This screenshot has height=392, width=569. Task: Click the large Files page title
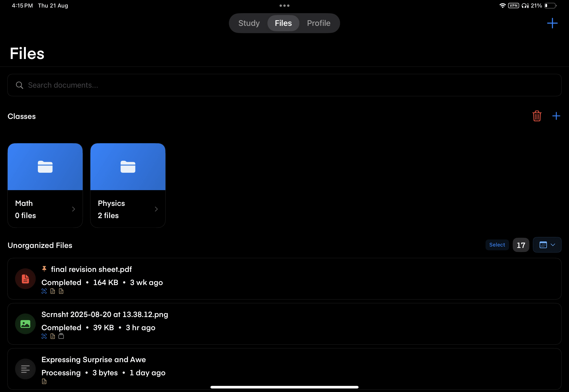tap(27, 54)
